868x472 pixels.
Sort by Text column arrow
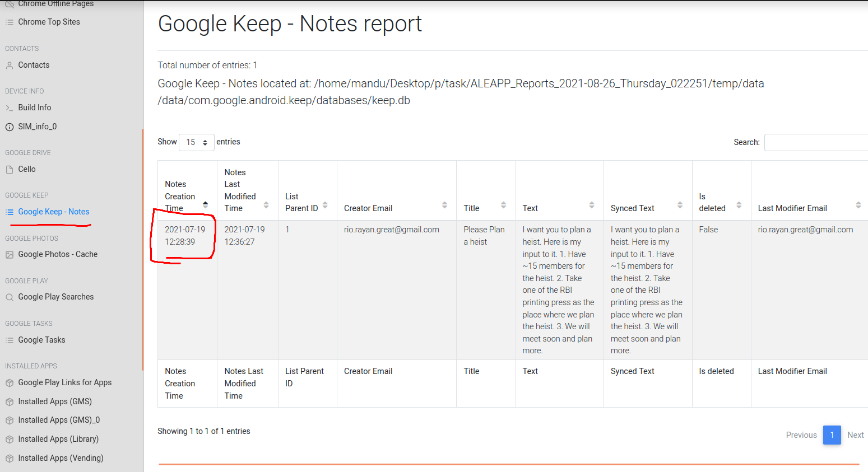pos(592,205)
